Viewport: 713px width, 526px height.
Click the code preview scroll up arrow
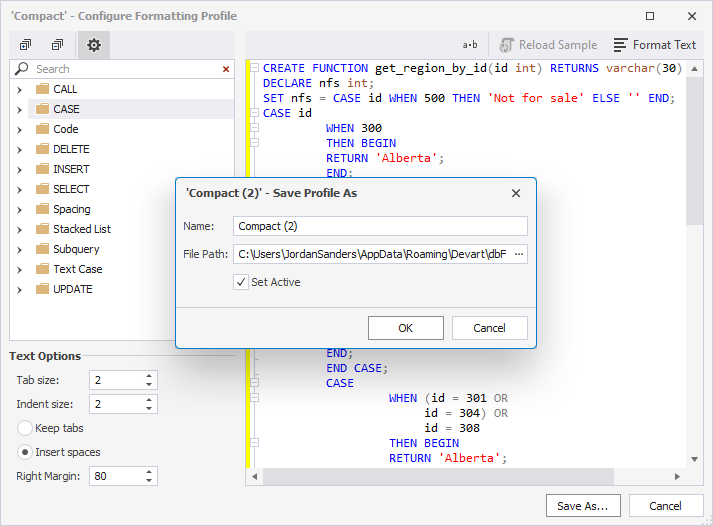pyautogui.click(x=694, y=69)
